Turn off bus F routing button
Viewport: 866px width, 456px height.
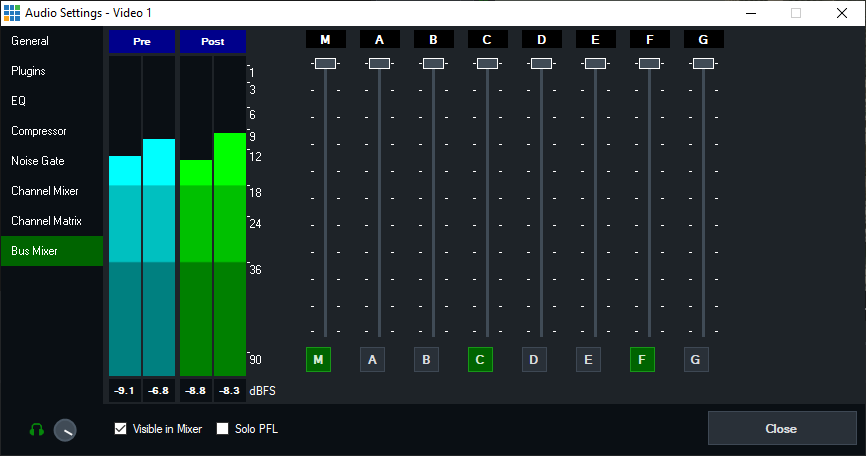[642, 359]
